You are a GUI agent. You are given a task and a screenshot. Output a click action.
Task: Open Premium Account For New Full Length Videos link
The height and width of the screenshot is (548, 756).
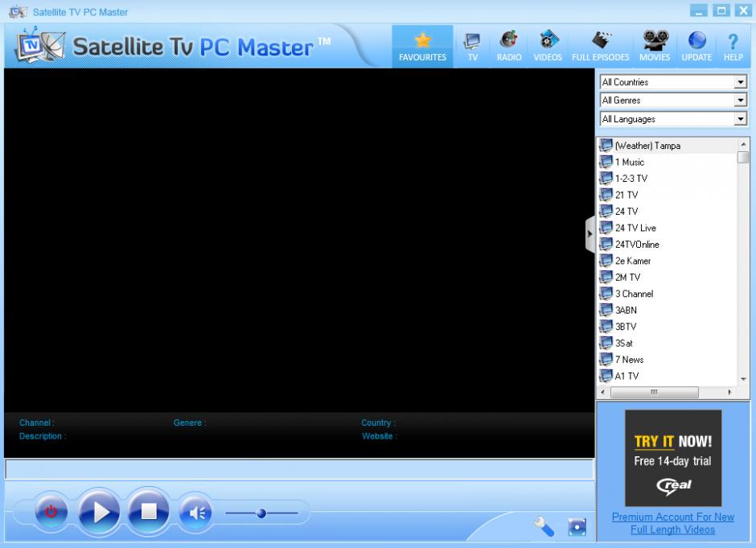(x=673, y=523)
